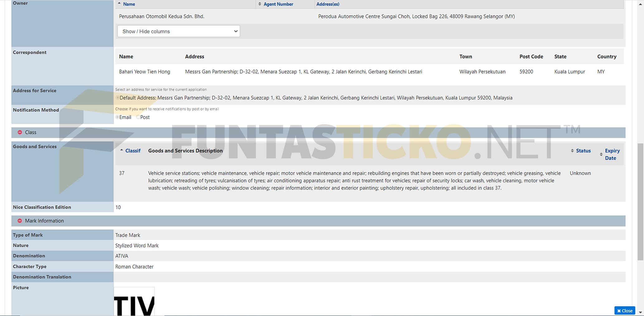
Task: Click the scrollbar down arrow
Action: click(x=640, y=312)
